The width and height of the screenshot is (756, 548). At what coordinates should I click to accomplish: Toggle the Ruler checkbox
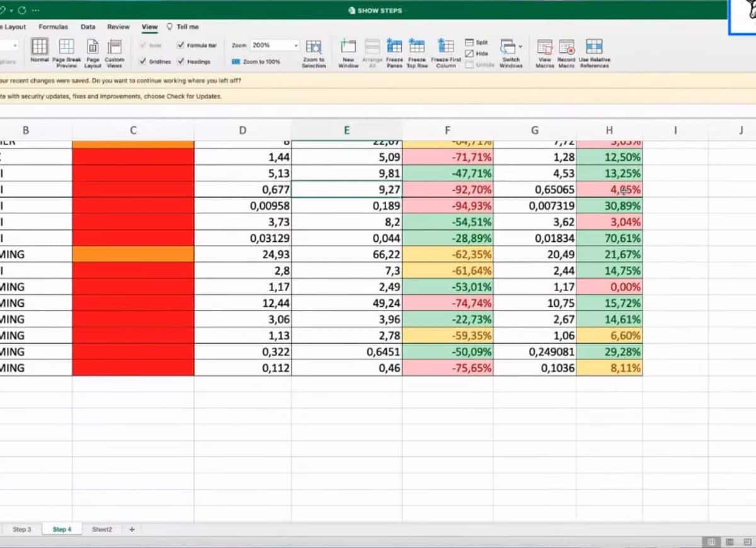143,45
